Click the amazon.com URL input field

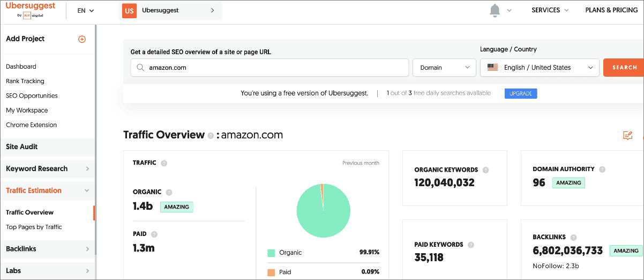pyautogui.click(x=269, y=68)
